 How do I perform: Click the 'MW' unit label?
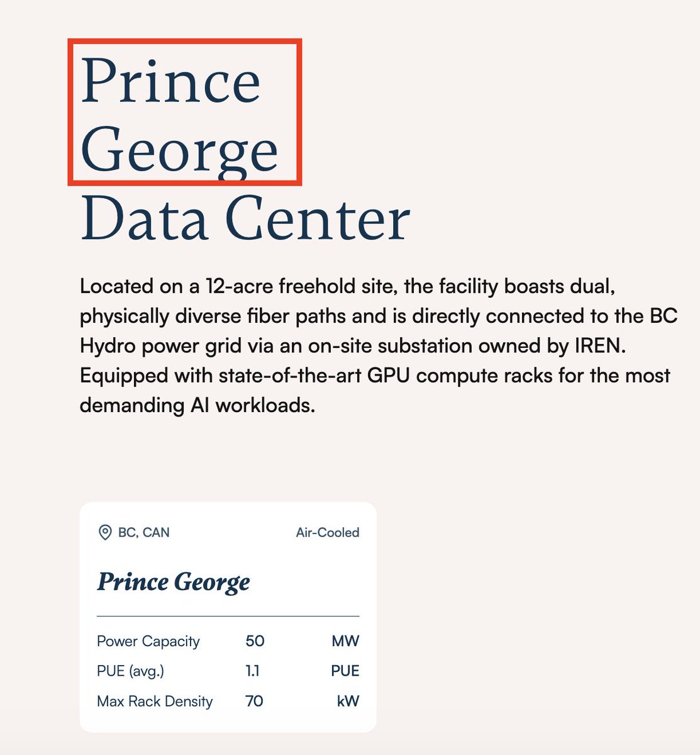345,641
